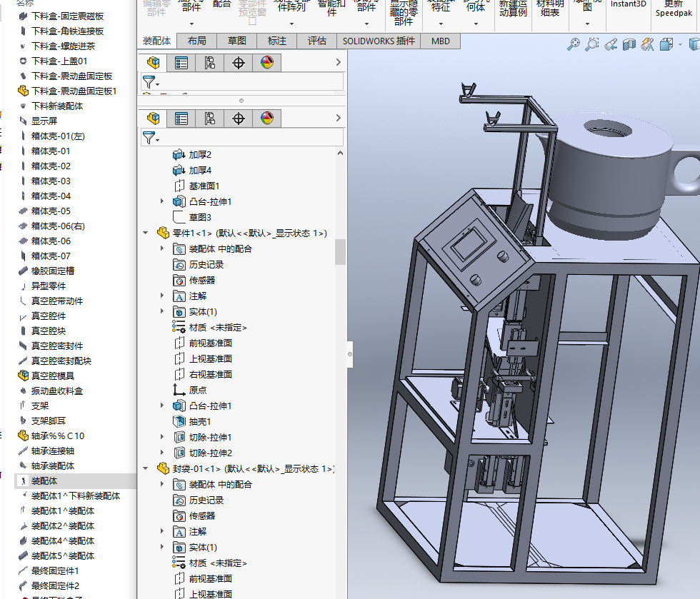Click the feature tree vertical scrollbar thumb
Viewport: 700px width, 599px height.
[x=340, y=251]
